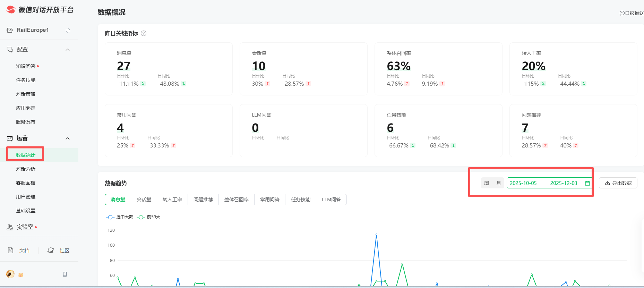Click the mobile phone icon in sidebar footer

coord(65,274)
